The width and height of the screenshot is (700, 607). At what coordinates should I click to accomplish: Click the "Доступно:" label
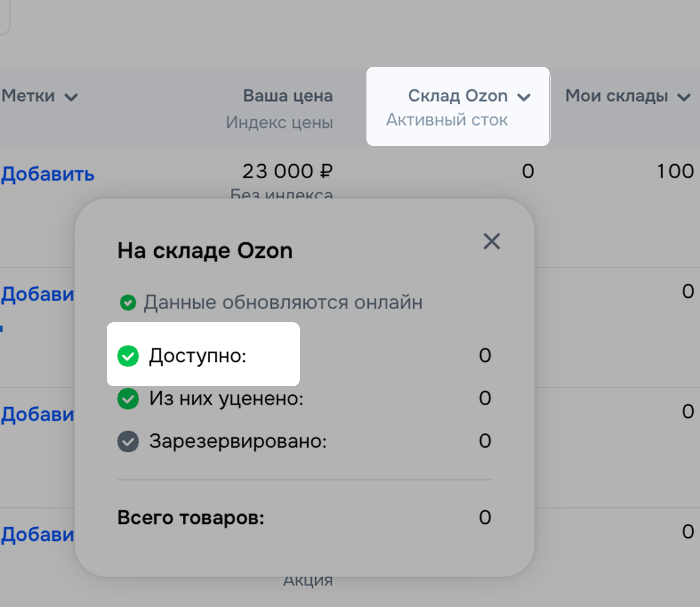click(197, 356)
